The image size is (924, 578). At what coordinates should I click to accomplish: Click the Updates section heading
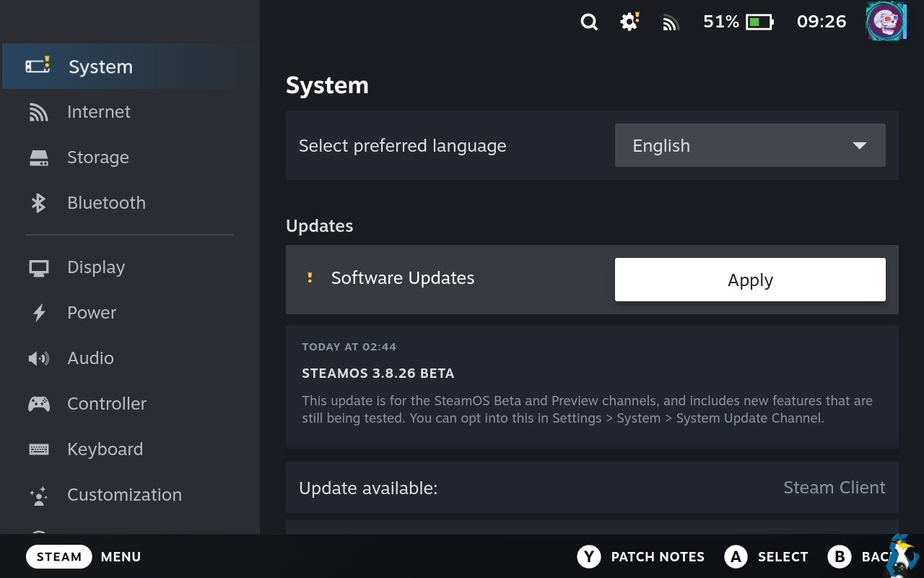point(320,226)
